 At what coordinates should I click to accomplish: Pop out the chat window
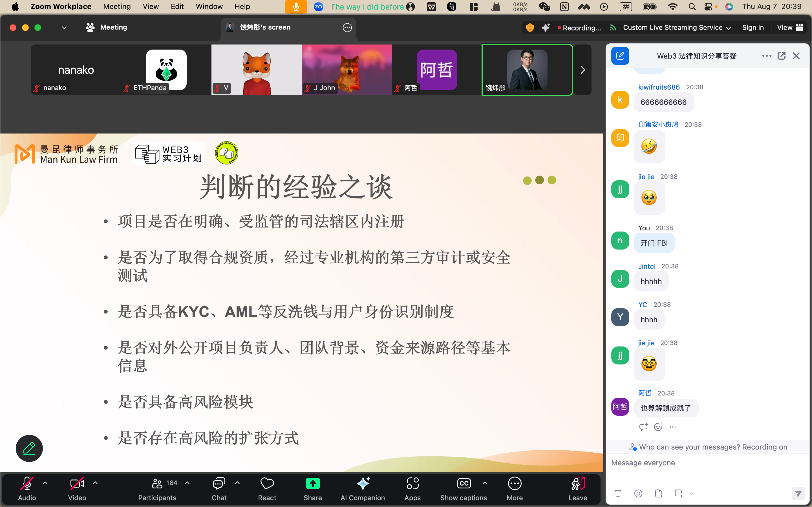[782, 56]
